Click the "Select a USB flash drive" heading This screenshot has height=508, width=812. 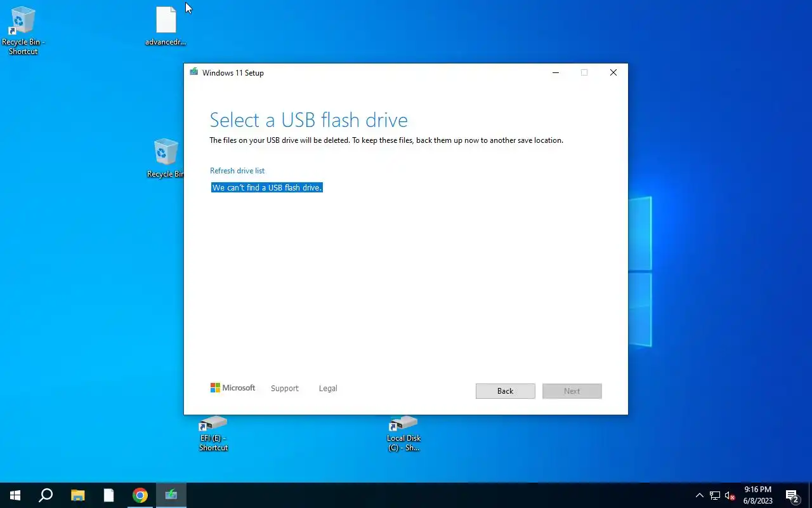pos(309,120)
